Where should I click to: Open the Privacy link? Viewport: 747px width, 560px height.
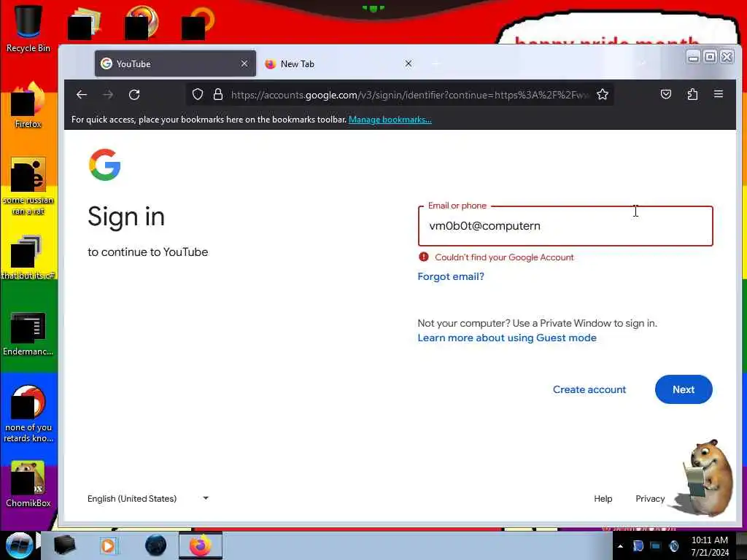tap(650, 499)
